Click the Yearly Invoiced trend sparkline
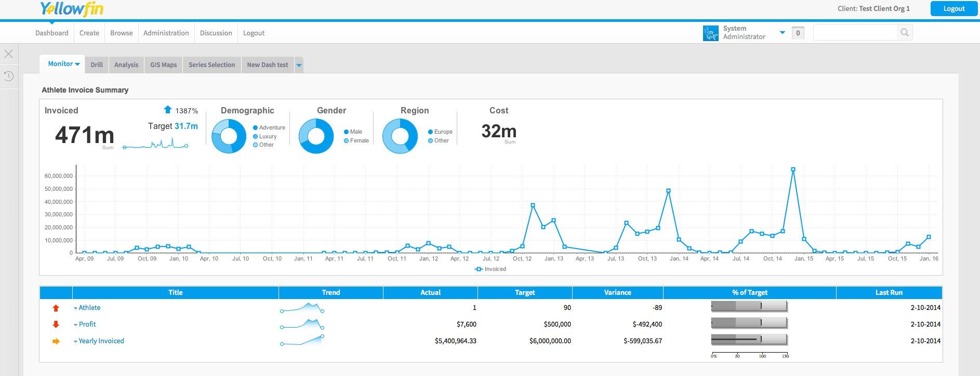This screenshot has width=980, height=376. [x=302, y=340]
